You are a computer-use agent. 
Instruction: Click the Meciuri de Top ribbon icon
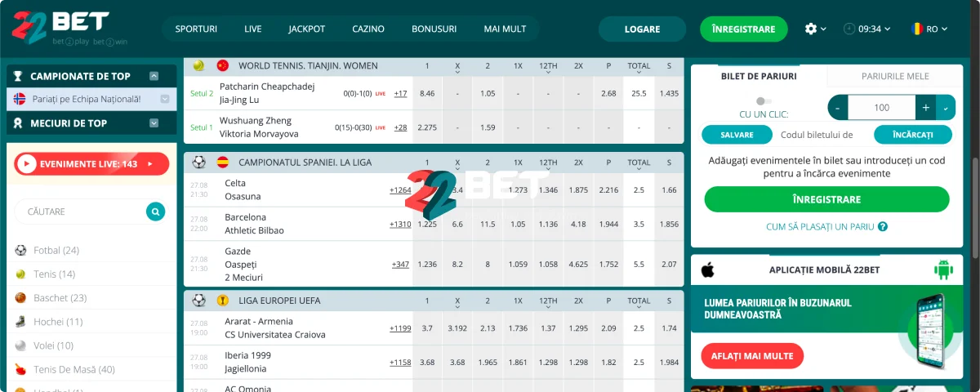(x=18, y=123)
